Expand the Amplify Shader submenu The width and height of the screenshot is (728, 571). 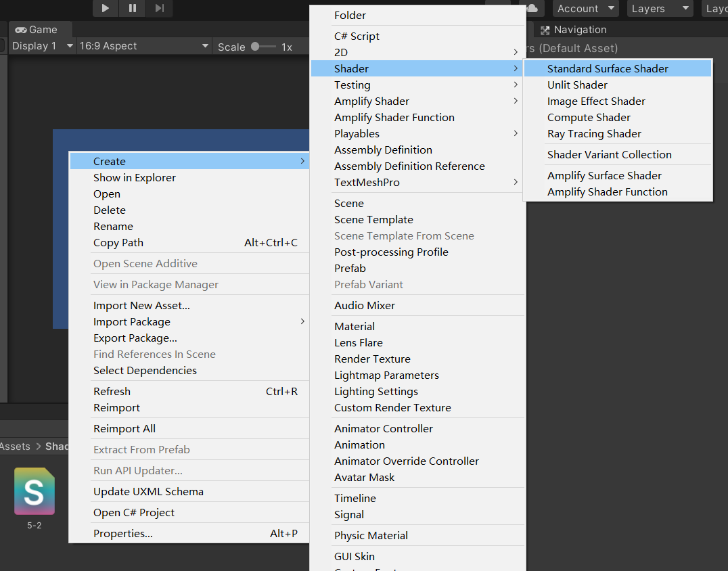click(x=418, y=101)
